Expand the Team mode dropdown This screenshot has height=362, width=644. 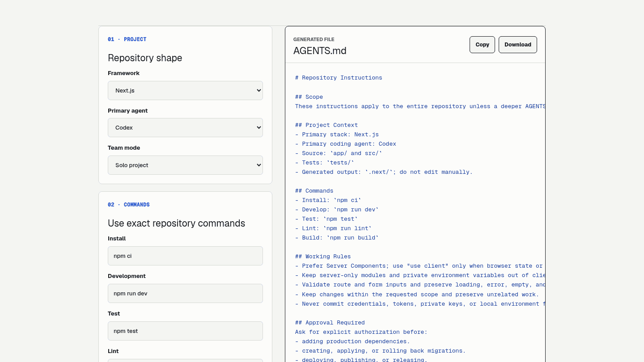point(185,165)
